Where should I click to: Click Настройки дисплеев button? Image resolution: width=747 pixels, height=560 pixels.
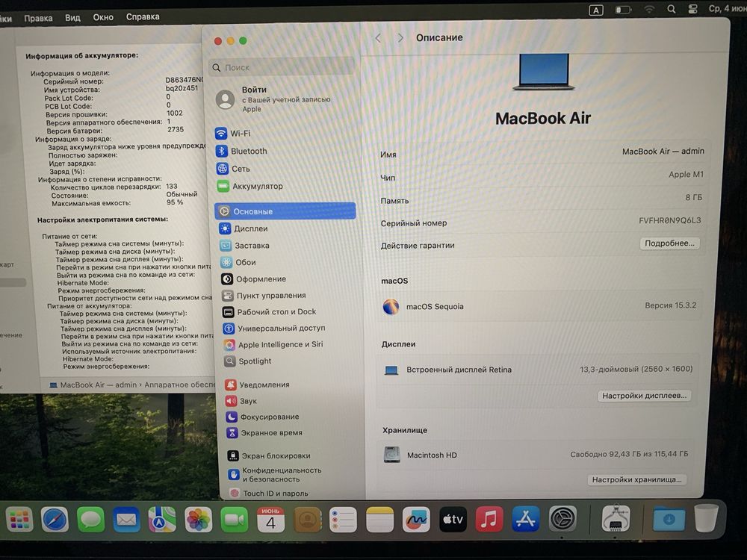(644, 396)
